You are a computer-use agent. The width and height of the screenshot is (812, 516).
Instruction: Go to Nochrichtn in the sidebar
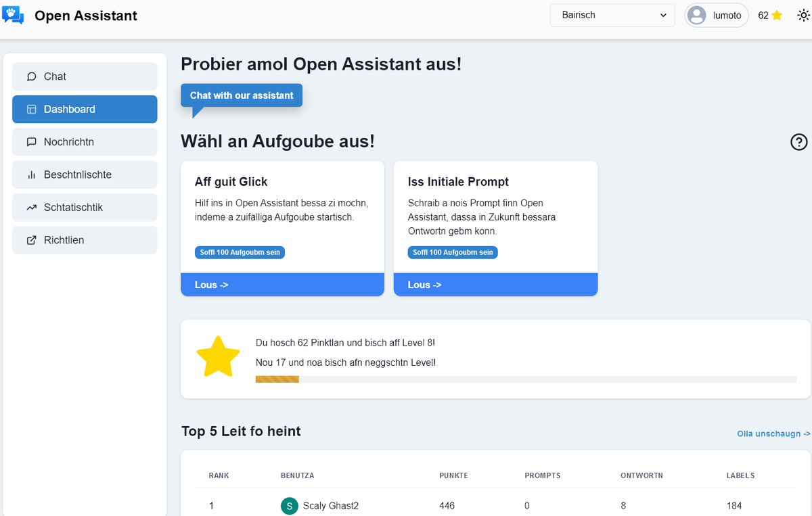click(x=85, y=142)
